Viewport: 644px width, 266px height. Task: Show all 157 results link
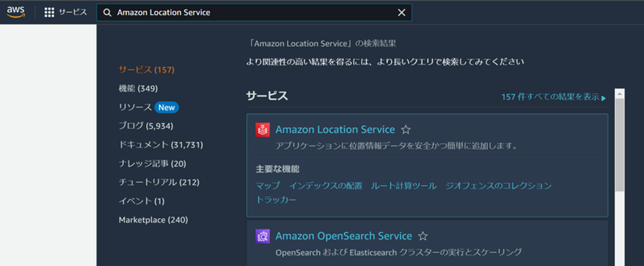click(553, 97)
